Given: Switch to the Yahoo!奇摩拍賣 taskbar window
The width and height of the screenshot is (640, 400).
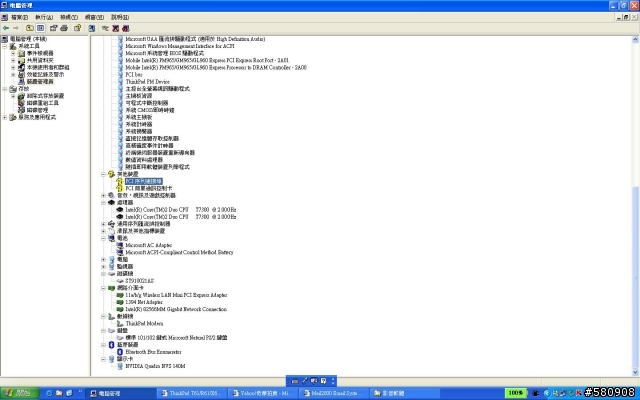Looking at the screenshot, I should pos(262,393).
